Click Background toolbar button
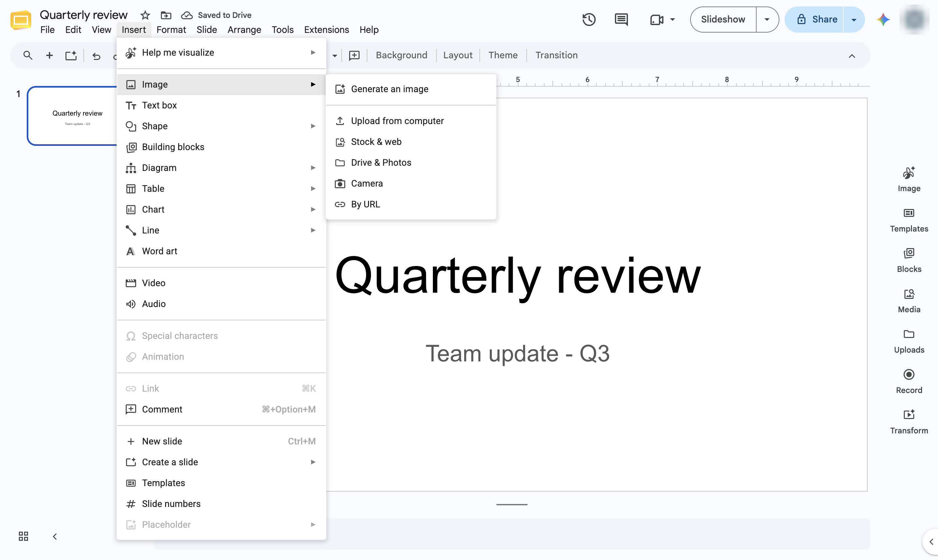The width and height of the screenshot is (938, 560). 401,55
